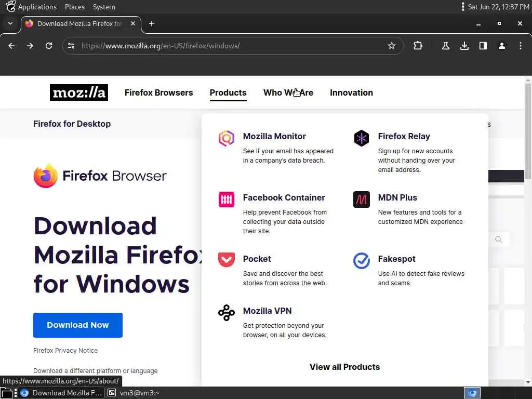Switch to the vm3@vm3 terminal taskbar item

pyautogui.click(x=134, y=393)
